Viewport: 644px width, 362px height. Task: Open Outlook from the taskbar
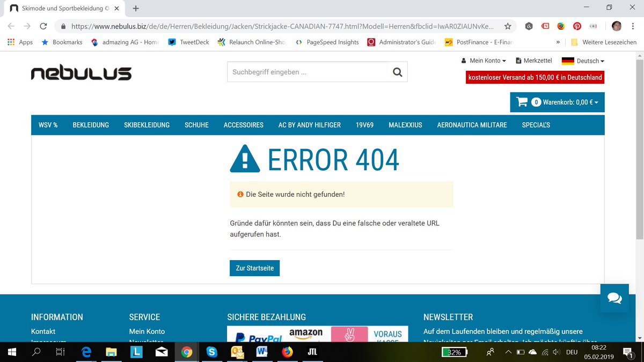[237, 352]
